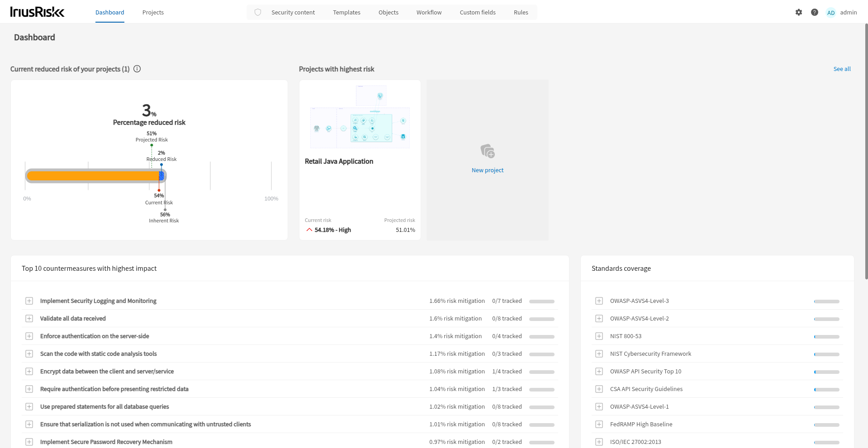Expand NIST Cybersecurity Framework standard
Screen dimensions: 868x448
[599, 354]
